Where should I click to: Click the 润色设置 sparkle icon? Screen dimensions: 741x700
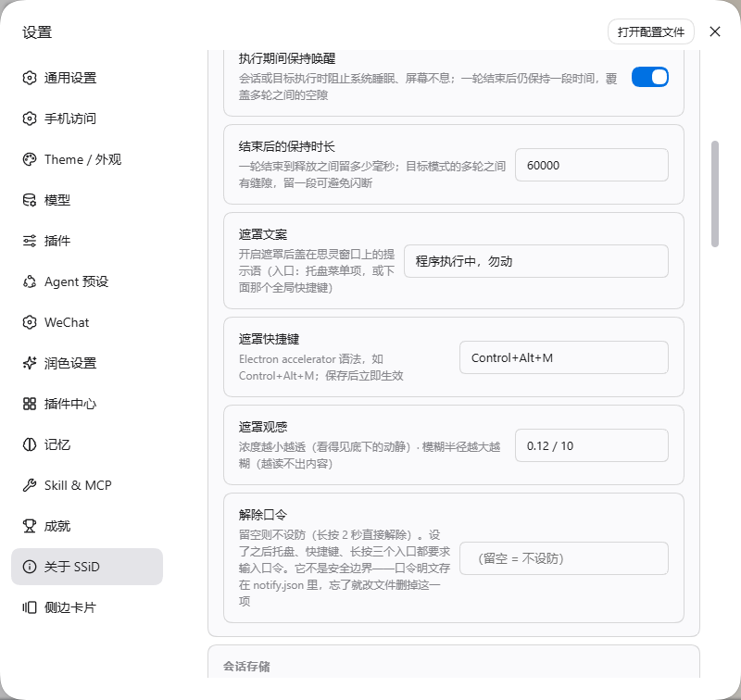click(x=30, y=363)
